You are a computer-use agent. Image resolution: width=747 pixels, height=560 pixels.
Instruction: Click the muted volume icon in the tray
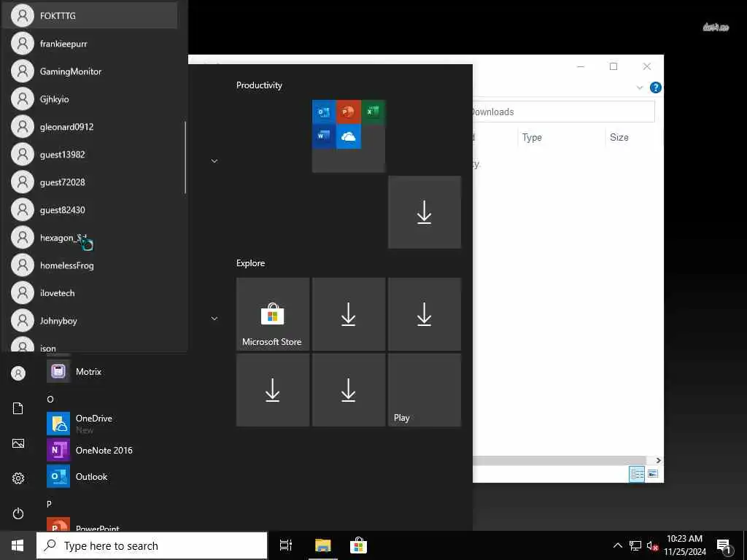click(x=652, y=545)
